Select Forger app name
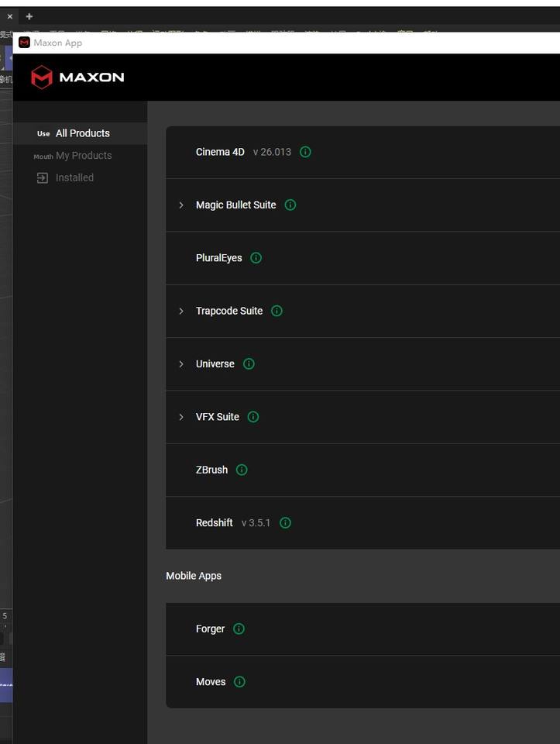The image size is (560, 744). click(x=210, y=629)
